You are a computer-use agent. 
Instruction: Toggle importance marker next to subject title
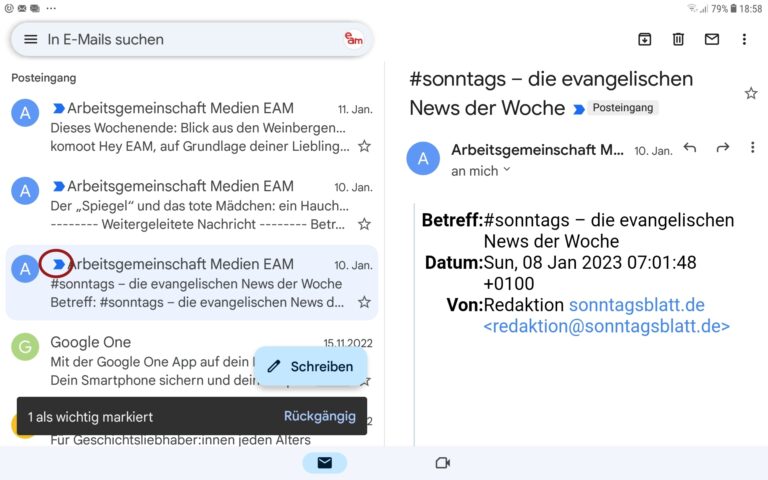(579, 109)
